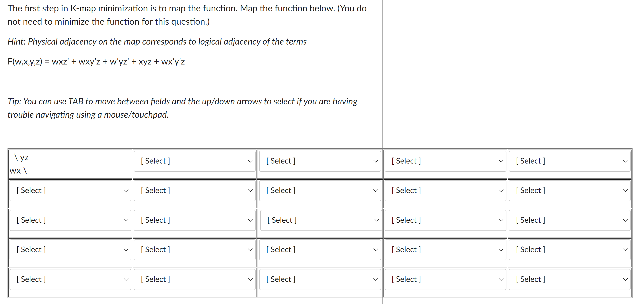Viewport: 644px width, 304px height.
Task: Expand the bottom-right corner Select dropdown
Action: [570, 279]
